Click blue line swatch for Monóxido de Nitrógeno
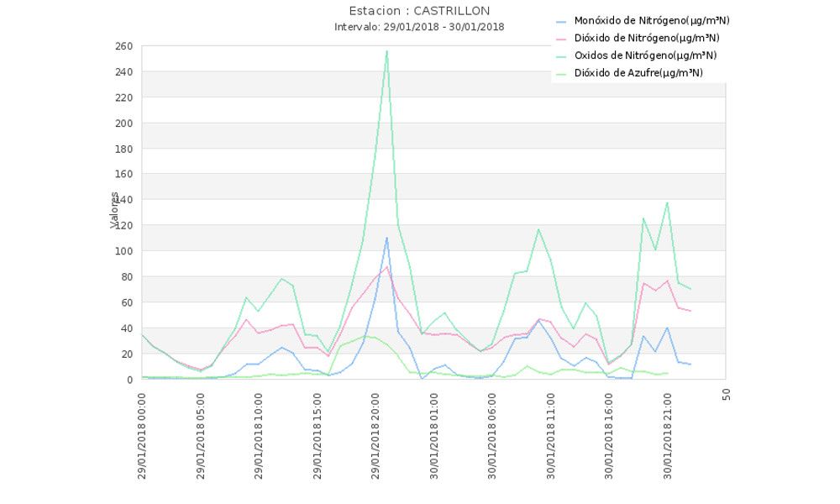 tap(562, 20)
